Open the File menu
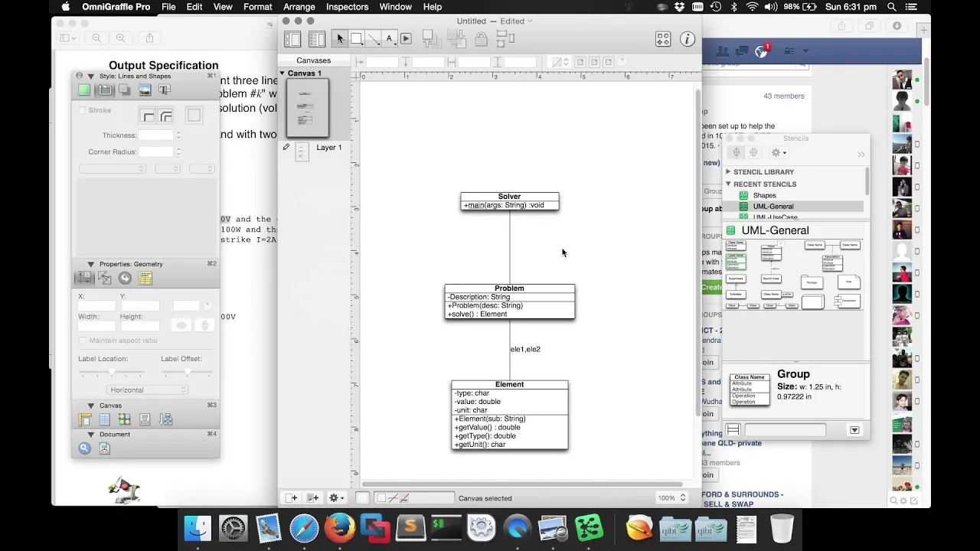The width and height of the screenshot is (980, 551). point(168,7)
